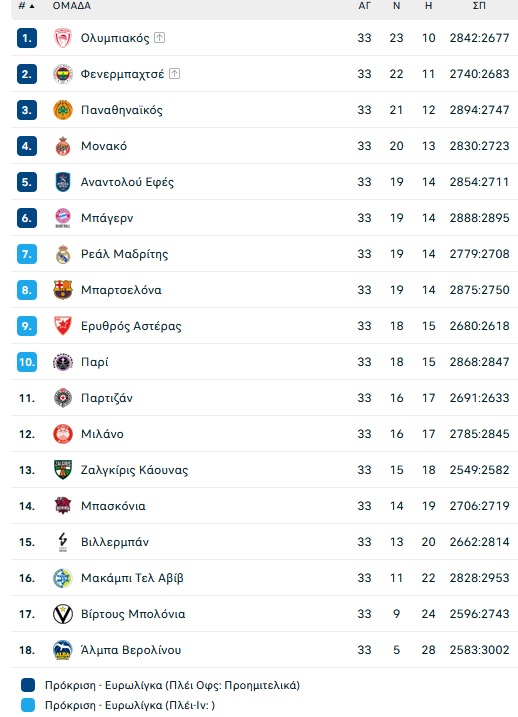Image resolution: width=518 pixels, height=717 pixels.
Task: Open the Panathinaikos green clover logo
Action: pyautogui.click(x=63, y=110)
